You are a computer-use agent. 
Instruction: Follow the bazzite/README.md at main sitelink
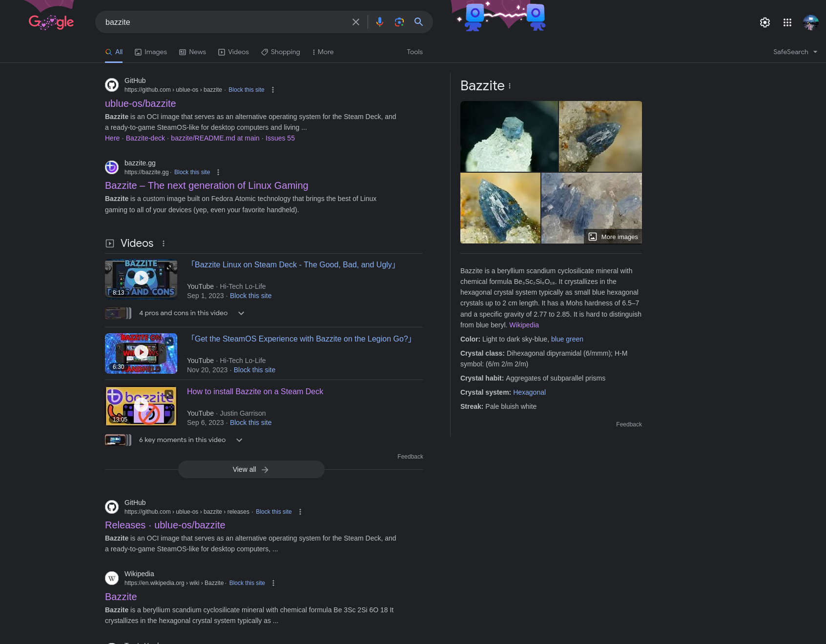click(215, 138)
